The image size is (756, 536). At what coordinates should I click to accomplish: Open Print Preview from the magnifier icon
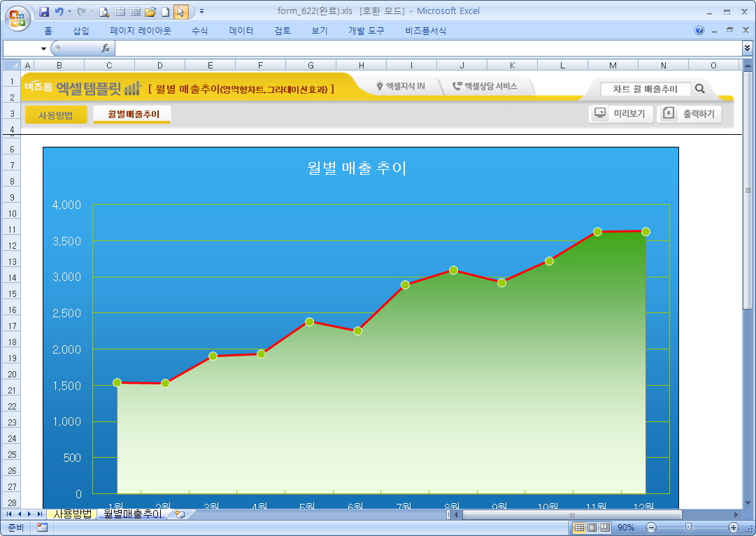(104, 12)
